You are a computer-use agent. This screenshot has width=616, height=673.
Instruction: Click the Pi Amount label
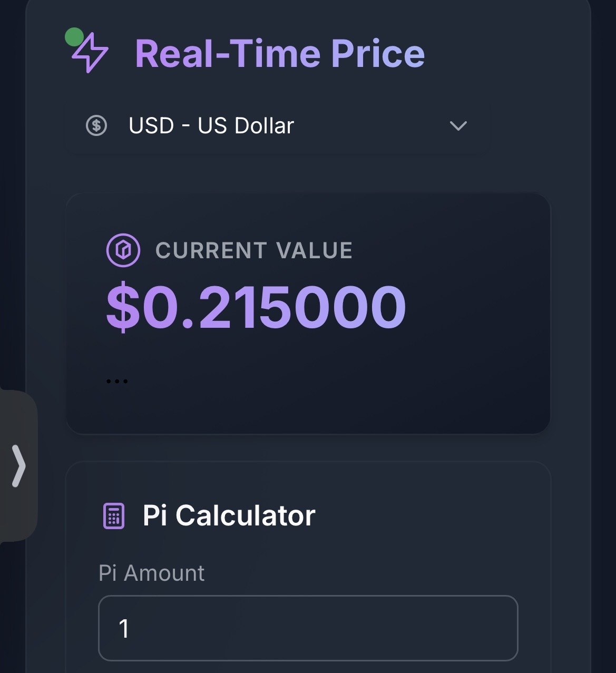click(x=152, y=573)
